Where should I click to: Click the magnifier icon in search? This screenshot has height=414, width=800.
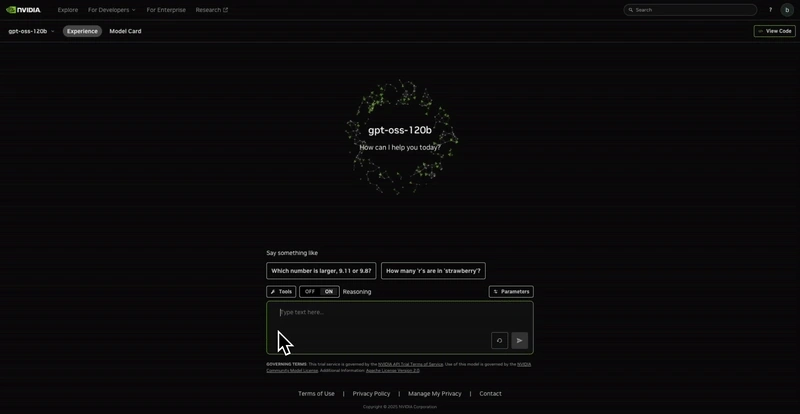(x=631, y=10)
